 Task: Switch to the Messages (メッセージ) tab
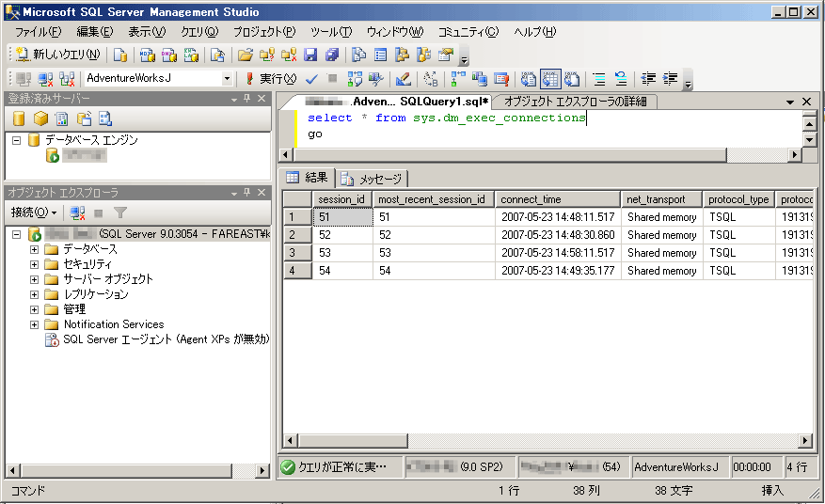[x=372, y=180]
